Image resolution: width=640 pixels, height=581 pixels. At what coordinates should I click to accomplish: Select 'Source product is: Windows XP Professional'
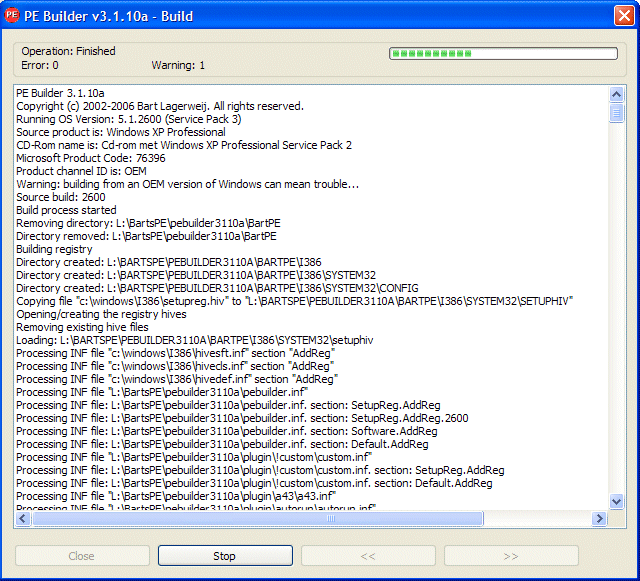click(x=121, y=132)
